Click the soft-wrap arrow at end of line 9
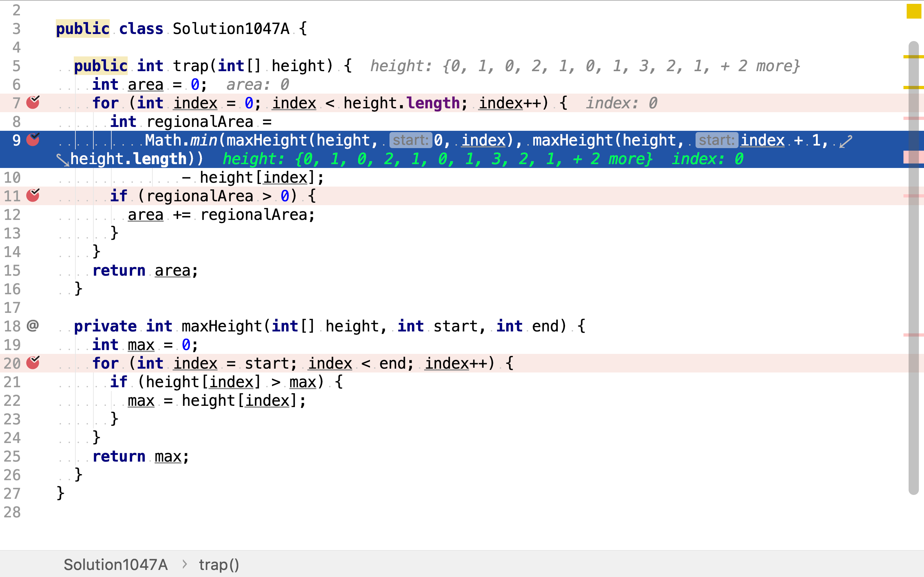Screen dimensions: 924x577 (846, 141)
